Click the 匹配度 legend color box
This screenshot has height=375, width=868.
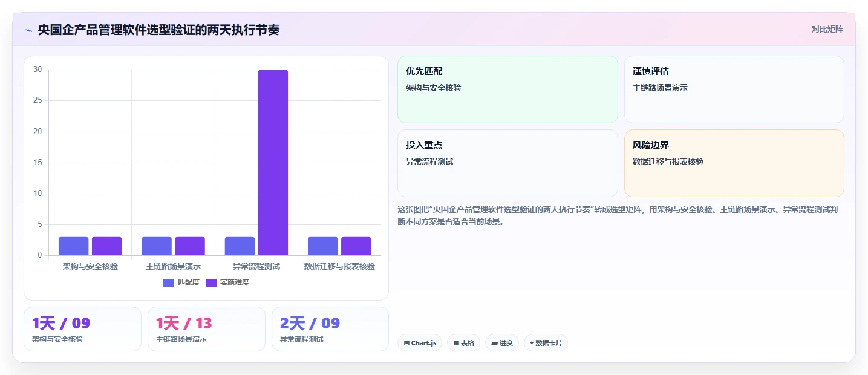(x=169, y=283)
